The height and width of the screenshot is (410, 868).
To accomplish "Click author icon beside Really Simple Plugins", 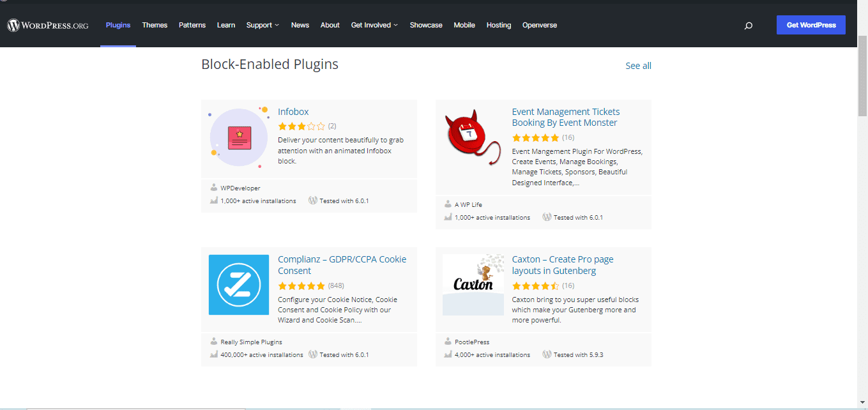I will [214, 342].
